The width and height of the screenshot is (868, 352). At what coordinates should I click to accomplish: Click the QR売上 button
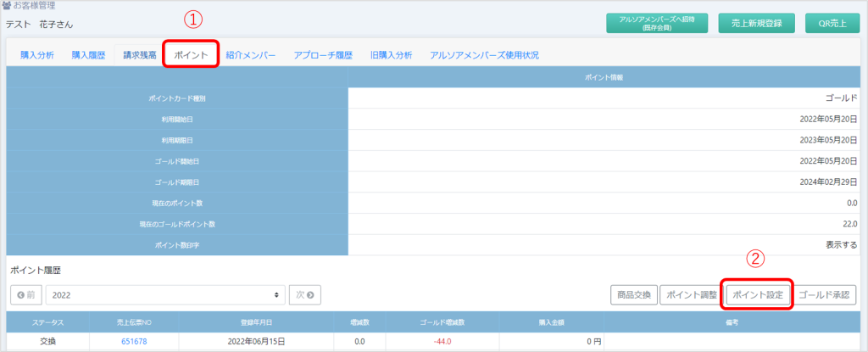pos(826,24)
